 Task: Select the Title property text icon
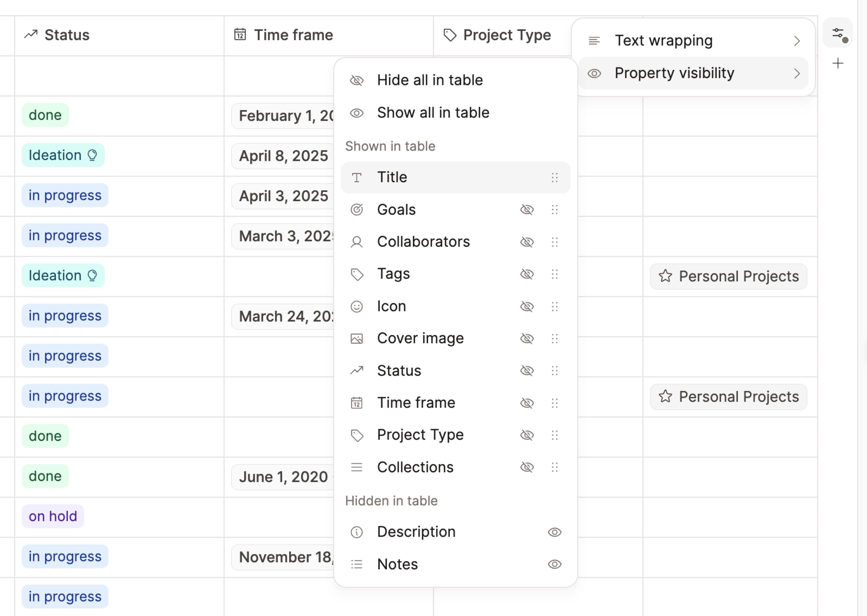(x=357, y=177)
